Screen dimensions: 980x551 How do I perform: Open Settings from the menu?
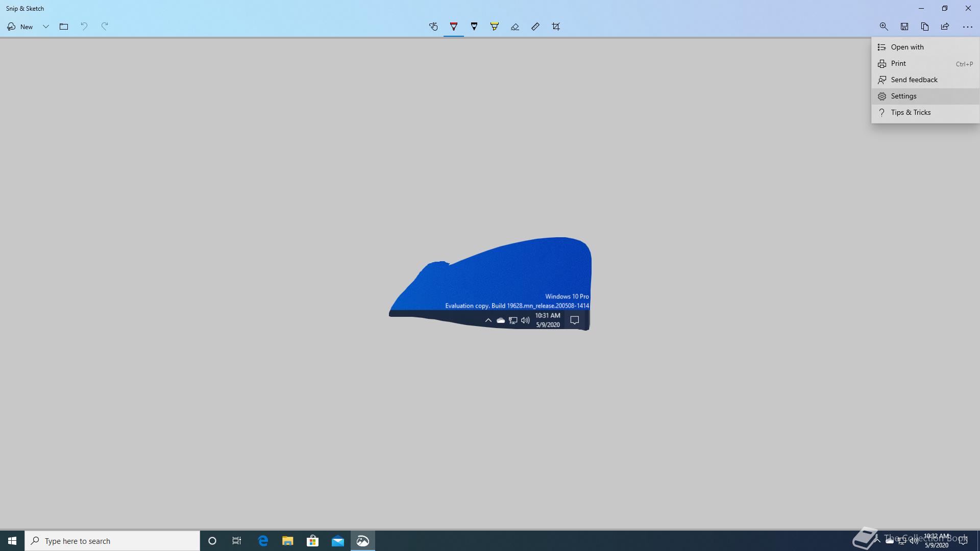coord(903,96)
